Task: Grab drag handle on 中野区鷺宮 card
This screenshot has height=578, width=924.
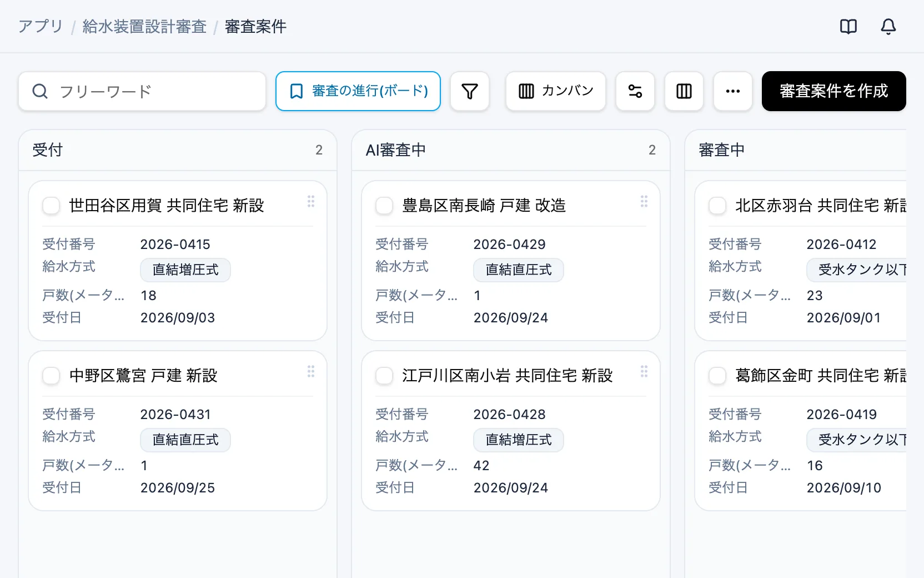Action: point(311,371)
